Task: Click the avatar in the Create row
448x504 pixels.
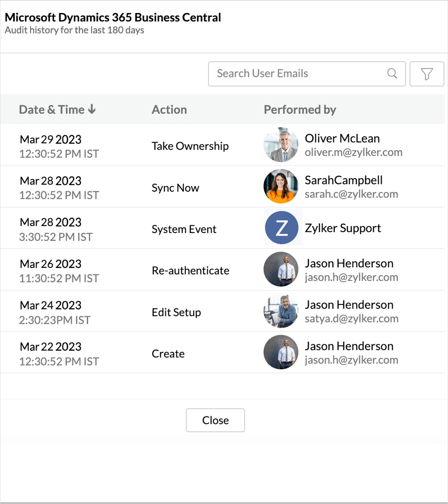Action: pos(281,353)
